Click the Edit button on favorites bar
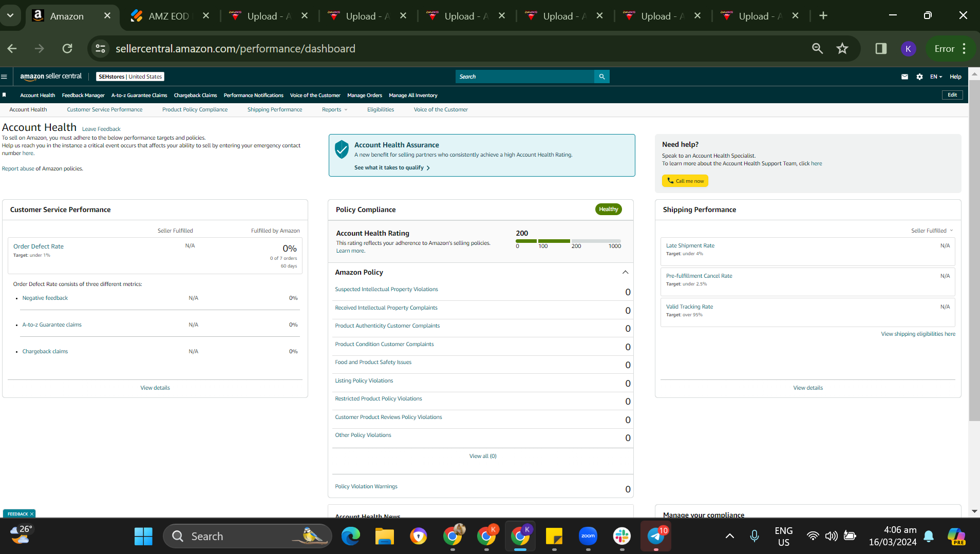 tap(952, 95)
